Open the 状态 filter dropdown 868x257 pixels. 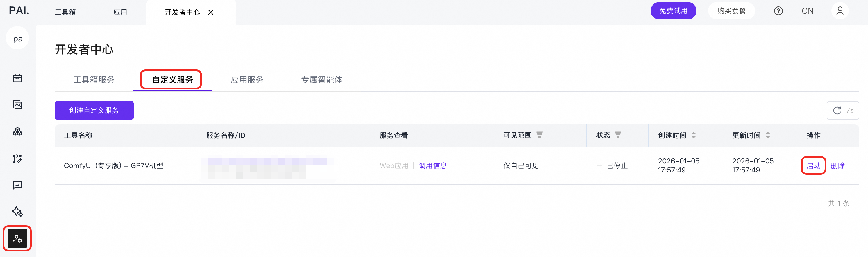tap(618, 135)
